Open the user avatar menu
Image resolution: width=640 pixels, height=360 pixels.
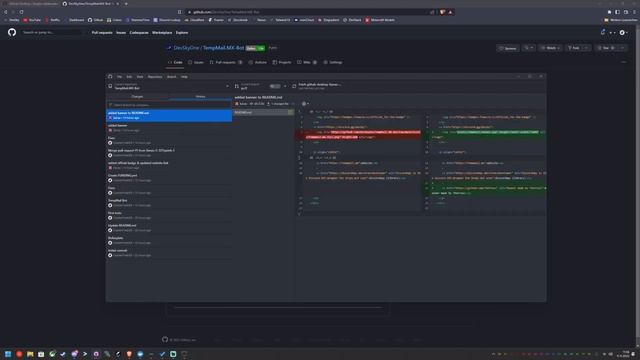(x=624, y=33)
